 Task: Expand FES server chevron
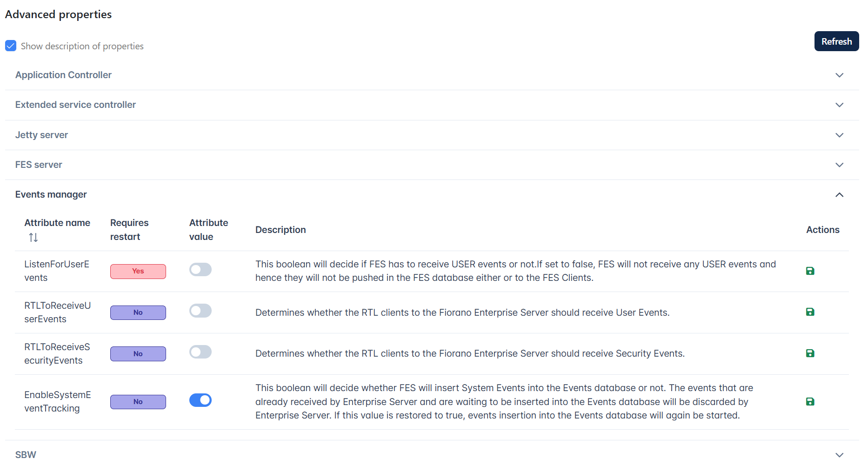pyautogui.click(x=839, y=165)
